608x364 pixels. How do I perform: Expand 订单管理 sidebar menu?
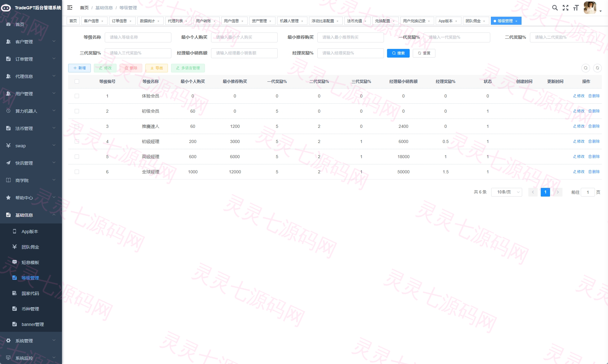click(x=31, y=59)
